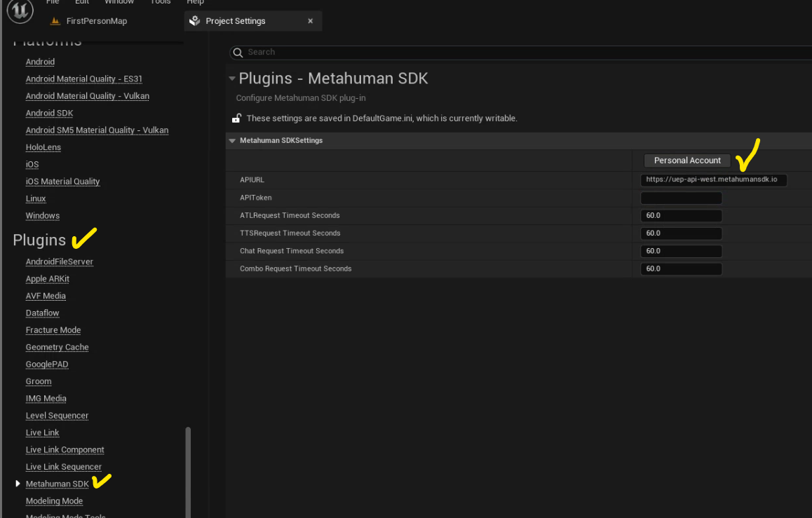The height and width of the screenshot is (518, 812).
Task: Open the Geometry Cache plugin settings
Action: point(57,347)
